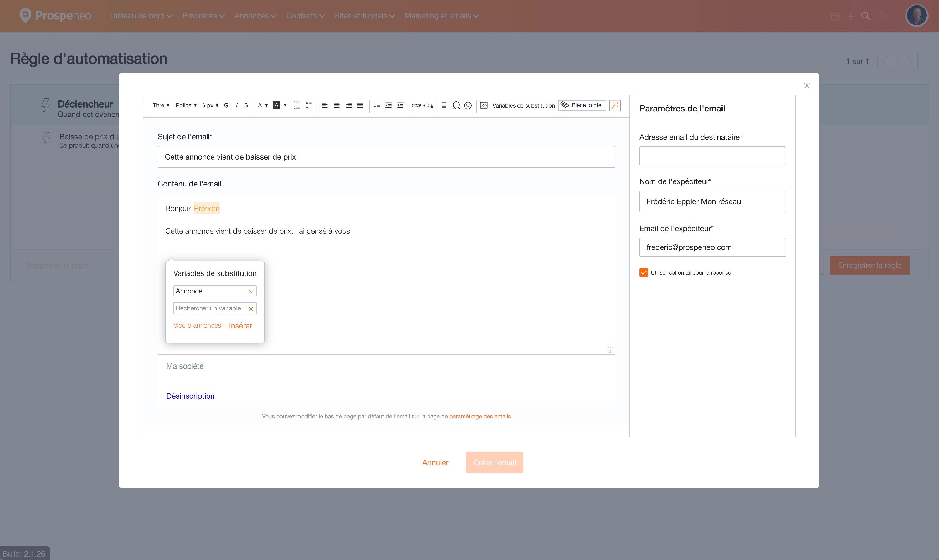Open the Marketing et emails menu

pyautogui.click(x=442, y=16)
